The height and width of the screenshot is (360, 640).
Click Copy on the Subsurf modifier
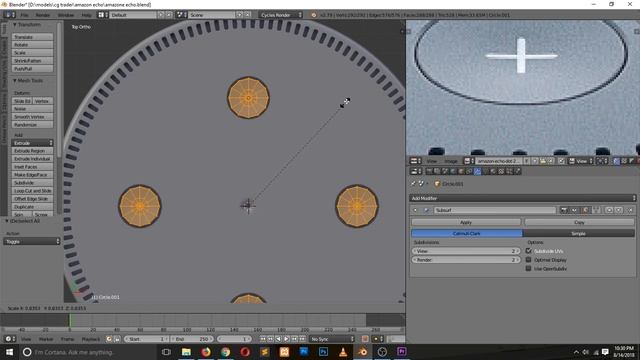coord(579,222)
